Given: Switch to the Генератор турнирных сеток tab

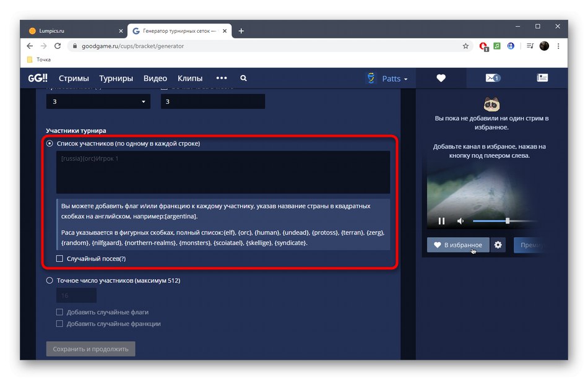Looking at the screenshot, I should click(179, 31).
